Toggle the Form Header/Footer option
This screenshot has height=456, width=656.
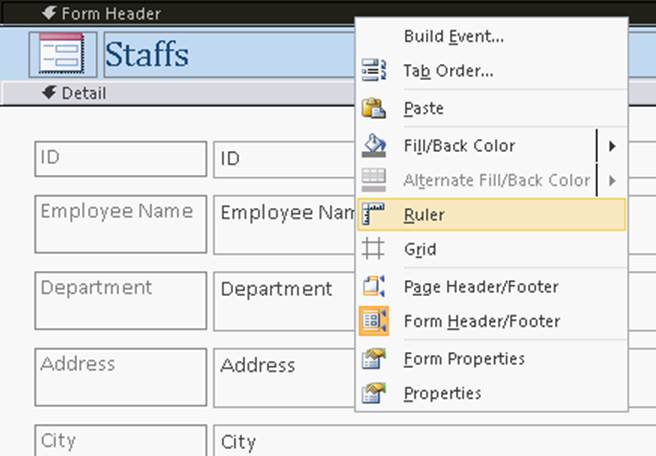[x=481, y=321]
